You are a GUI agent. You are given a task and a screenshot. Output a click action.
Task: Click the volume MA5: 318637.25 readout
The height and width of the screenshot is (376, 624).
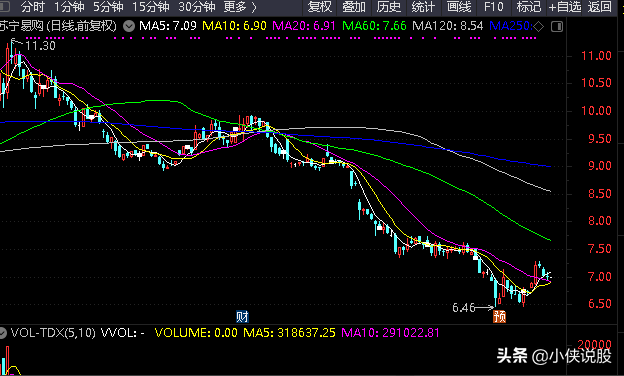tap(289, 333)
